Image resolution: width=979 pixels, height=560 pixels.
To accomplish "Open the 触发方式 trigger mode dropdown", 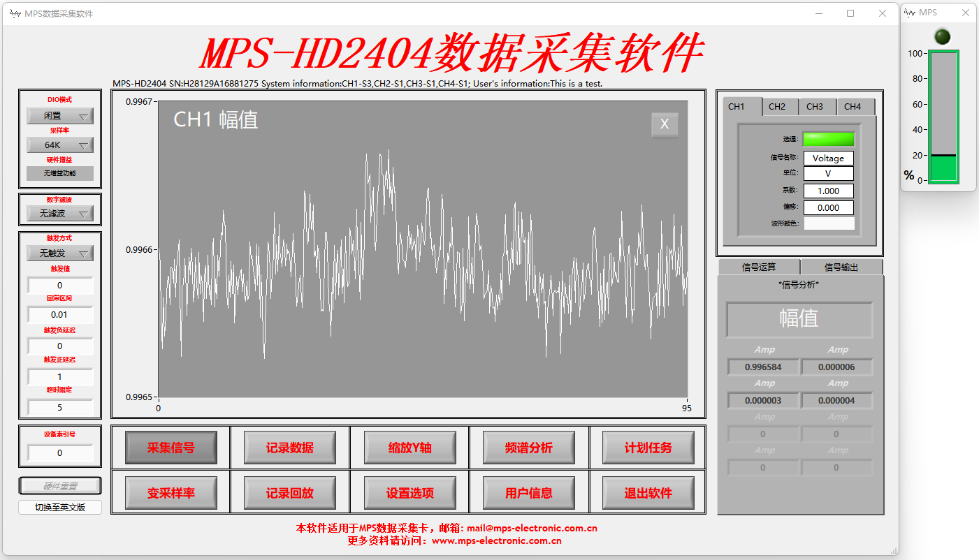I will click(x=59, y=252).
